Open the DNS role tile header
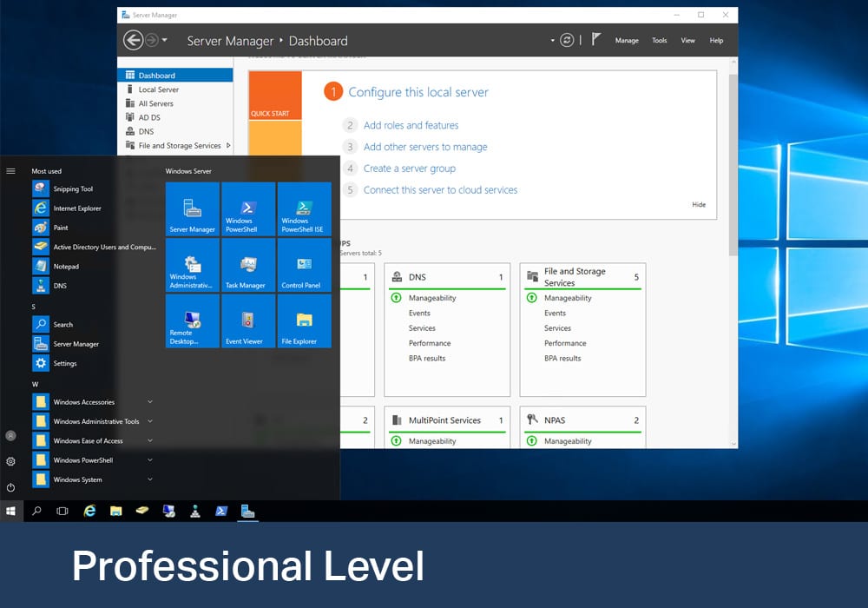Screen dimensions: 868x608 click(447, 277)
